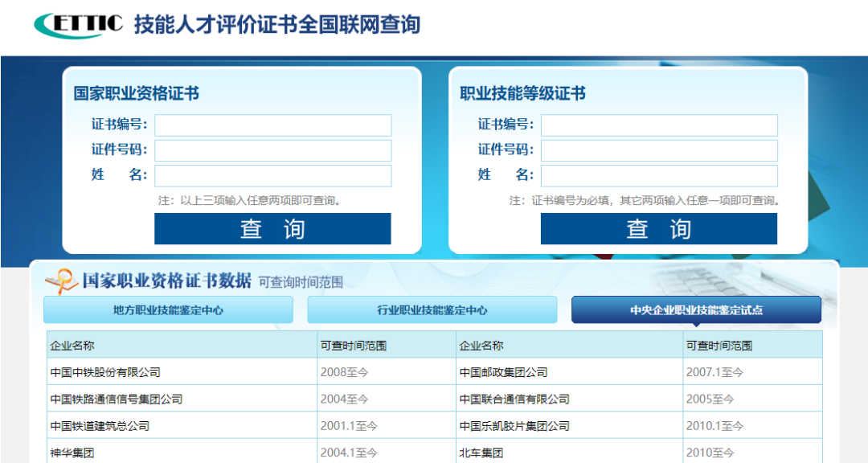Click the 2010至今 time range cell
868x463 pixels.
coord(753,453)
